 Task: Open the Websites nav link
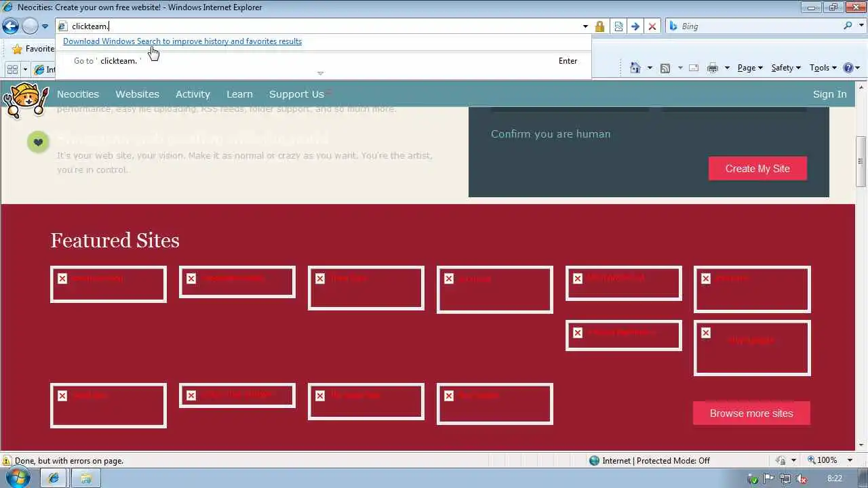pyautogui.click(x=137, y=94)
